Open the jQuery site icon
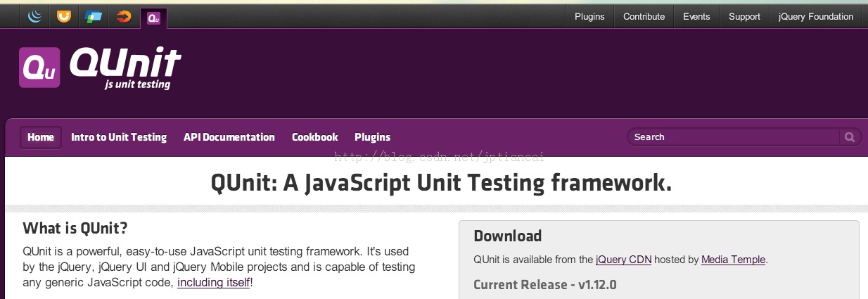Image resolution: width=868 pixels, height=299 pixels. click(x=35, y=16)
